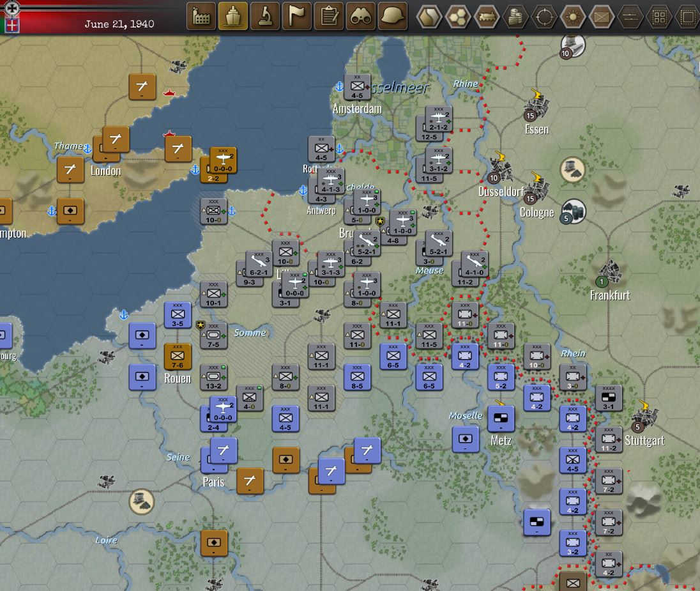Select the 4-5 unit at Rotterdam
Viewport: 700px width, 591px height.
tap(321, 150)
